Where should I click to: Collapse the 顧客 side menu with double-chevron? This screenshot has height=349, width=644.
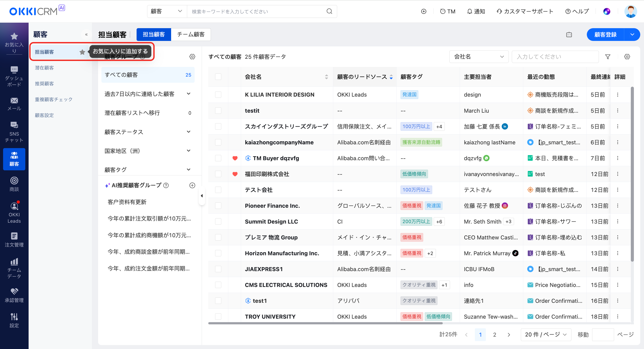(86, 35)
